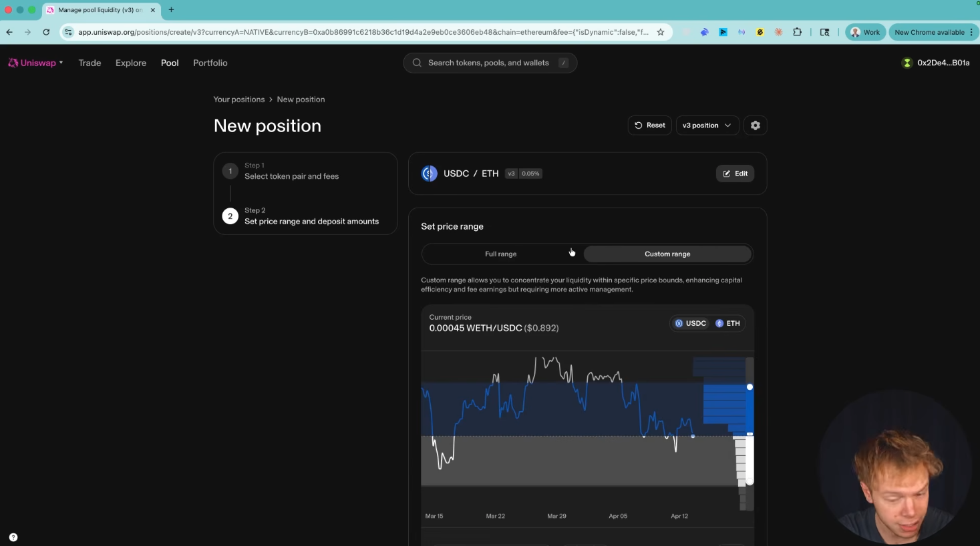Show chart prices in USDC
Screen dimensions: 980x546
691,324
